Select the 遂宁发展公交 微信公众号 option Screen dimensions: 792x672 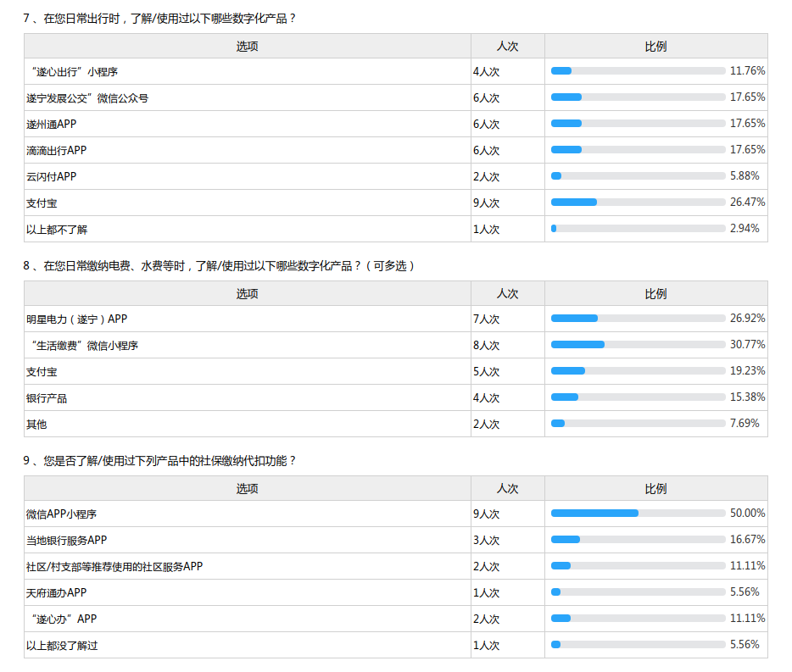pos(87,98)
